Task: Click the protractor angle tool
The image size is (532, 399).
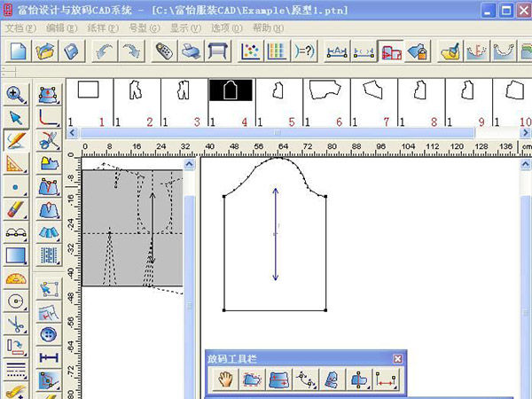Action: (16, 278)
